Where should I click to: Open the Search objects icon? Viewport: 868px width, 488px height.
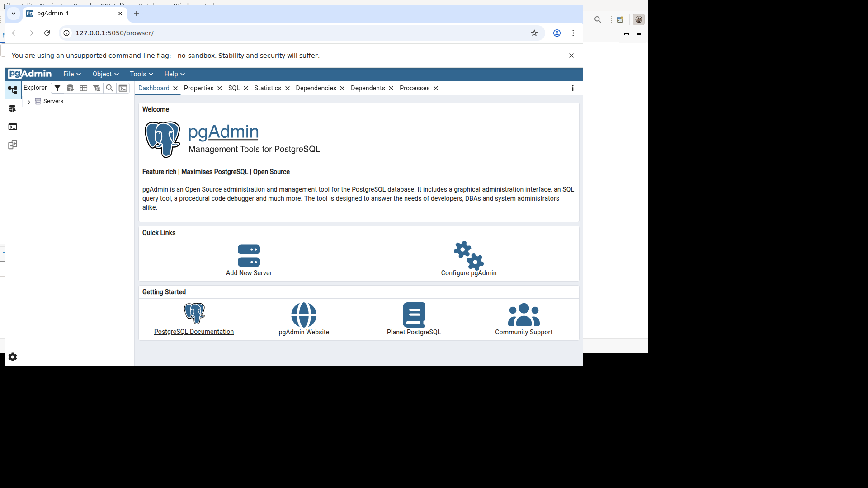(110, 88)
